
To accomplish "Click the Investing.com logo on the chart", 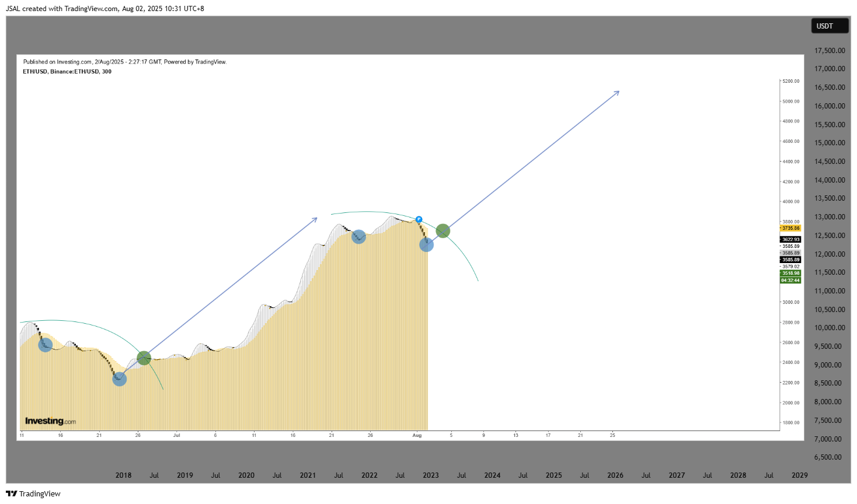I will (x=50, y=421).
